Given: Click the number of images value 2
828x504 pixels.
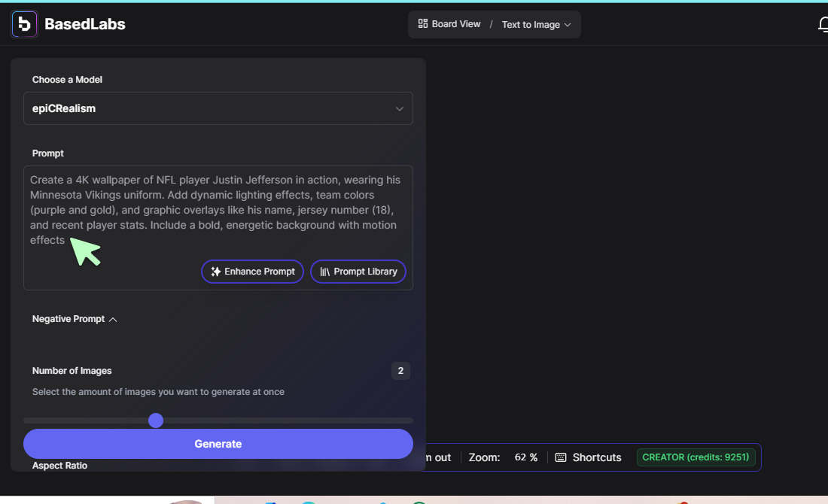Looking at the screenshot, I should 400,371.
